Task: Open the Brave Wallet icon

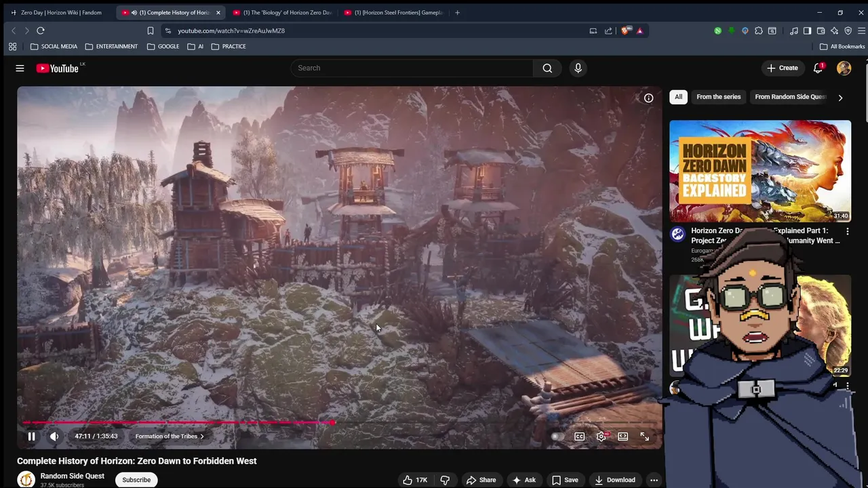Action: click(x=821, y=30)
